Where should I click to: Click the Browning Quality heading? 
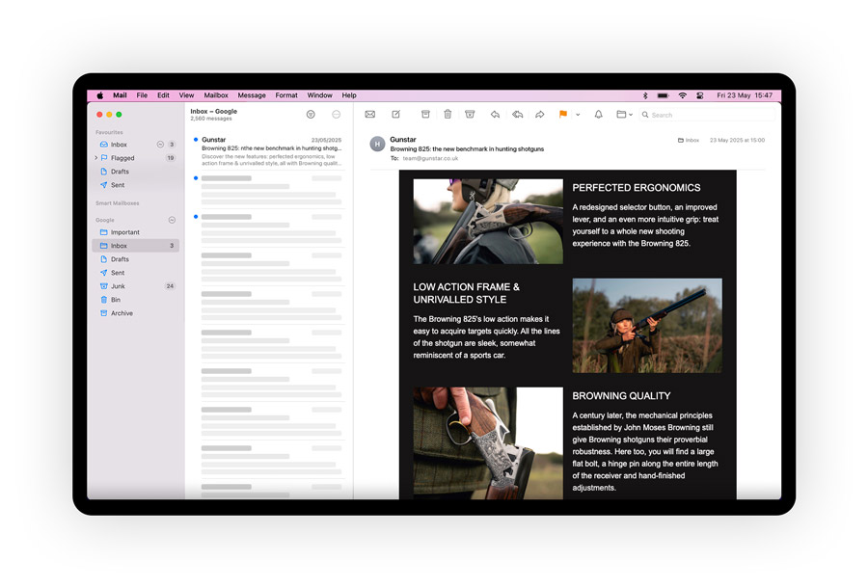pos(621,396)
